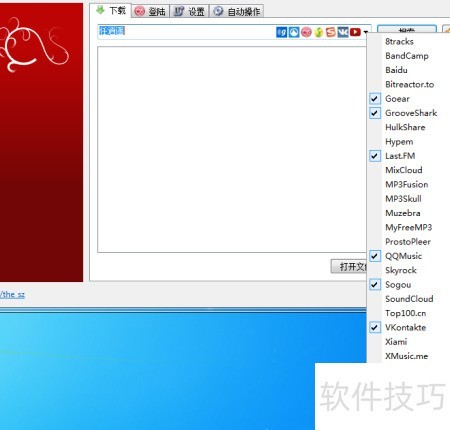Open the 登陆 tab

tap(150, 11)
